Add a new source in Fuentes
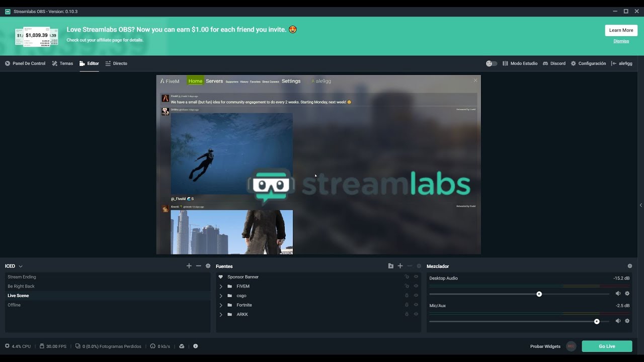This screenshot has width=644, height=362. point(400,266)
